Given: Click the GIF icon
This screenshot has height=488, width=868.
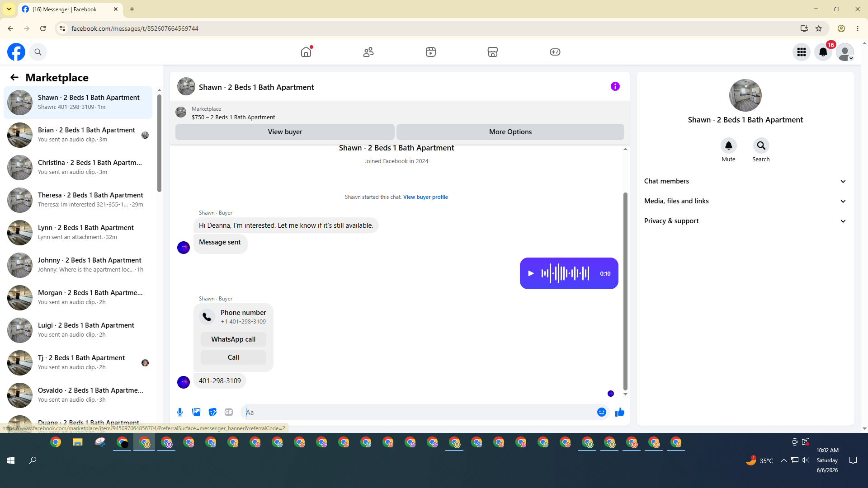Looking at the screenshot, I should point(229,412).
